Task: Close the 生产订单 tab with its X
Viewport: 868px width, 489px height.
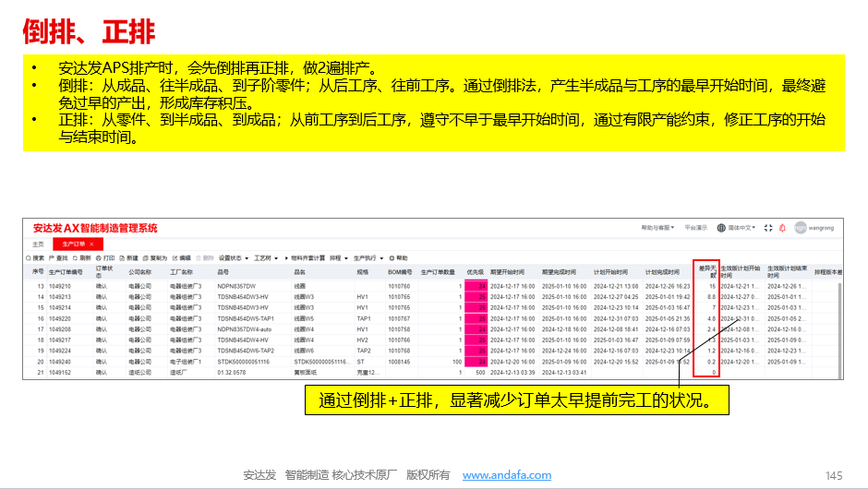Action: 92,244
